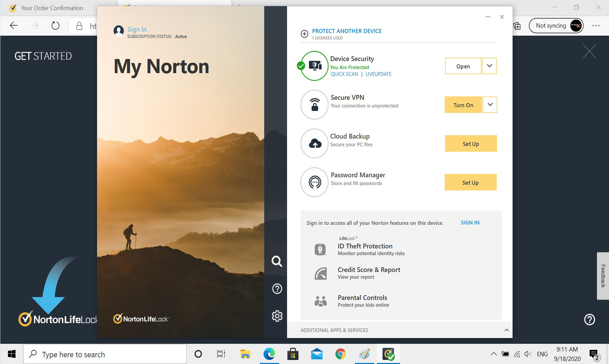This screenshot has height=364, width=609.
Task: Click the SIGN IN link
Action: pos(470,222)
